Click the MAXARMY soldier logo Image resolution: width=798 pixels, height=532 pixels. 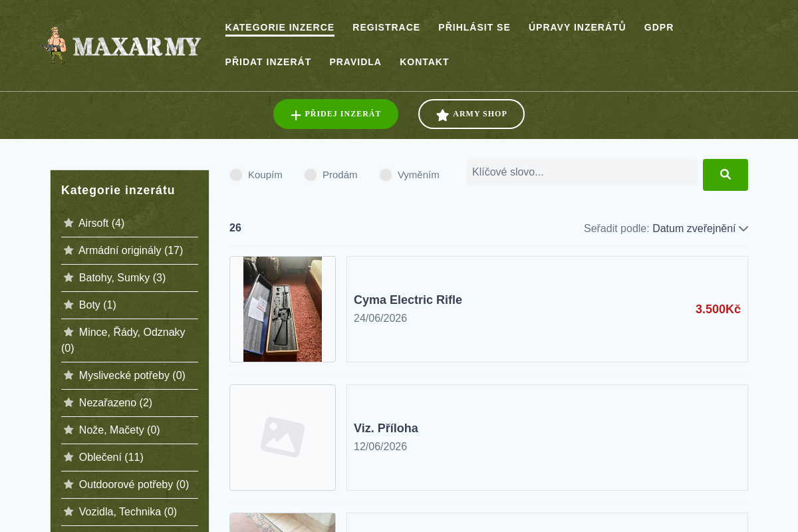122,46
